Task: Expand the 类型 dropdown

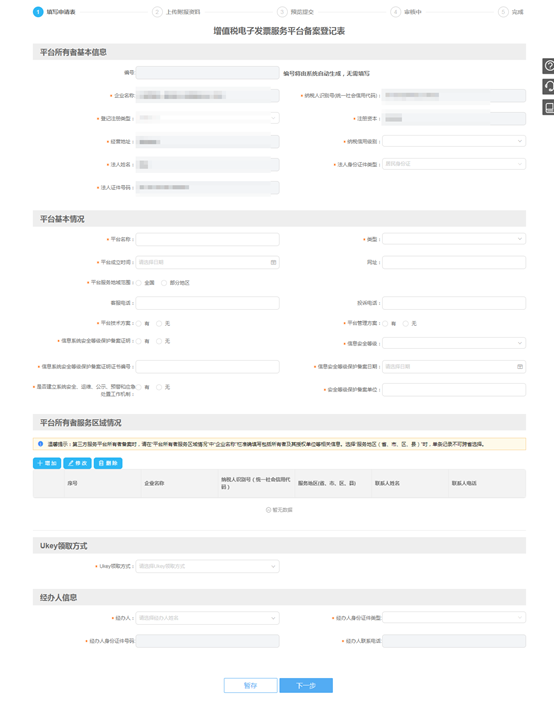Action: (x=454, y=239)
